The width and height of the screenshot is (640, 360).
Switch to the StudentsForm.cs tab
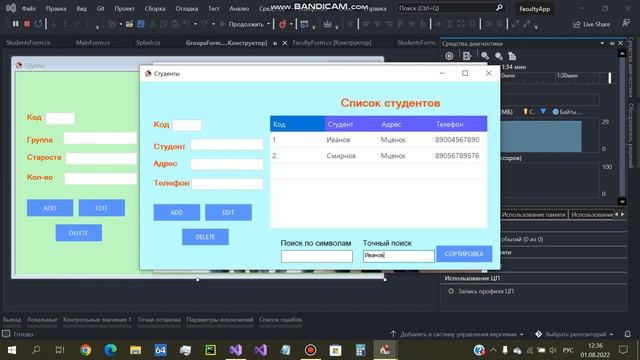tap(28, 42)
